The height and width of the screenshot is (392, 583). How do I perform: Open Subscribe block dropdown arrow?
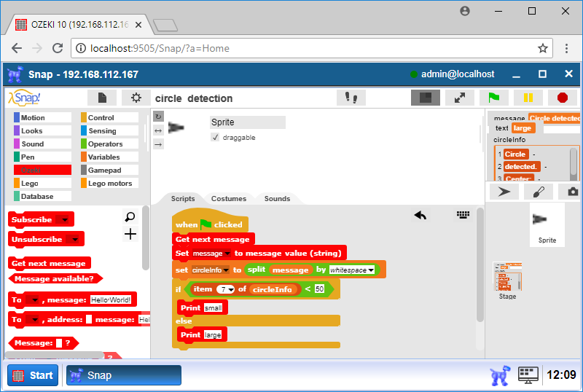(64, 220)
